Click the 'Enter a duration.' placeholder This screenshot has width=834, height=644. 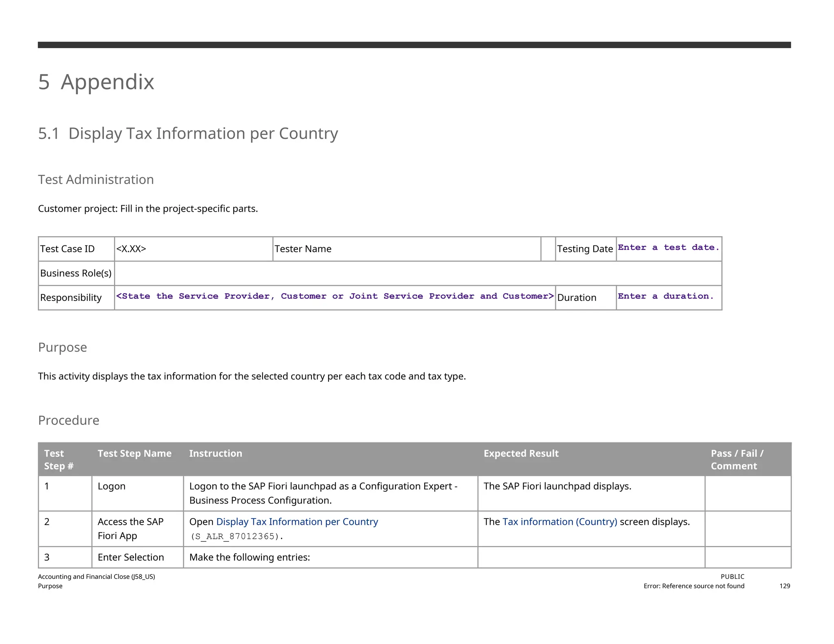(x=666, y=296)
